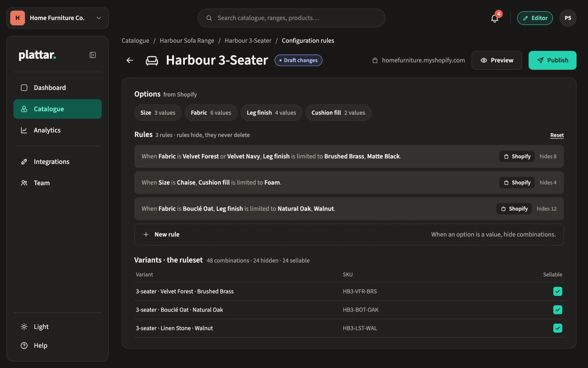
Task: Uncheck Sellable for Bouclé Oat Natural Oak
Action: click(557, 310)
